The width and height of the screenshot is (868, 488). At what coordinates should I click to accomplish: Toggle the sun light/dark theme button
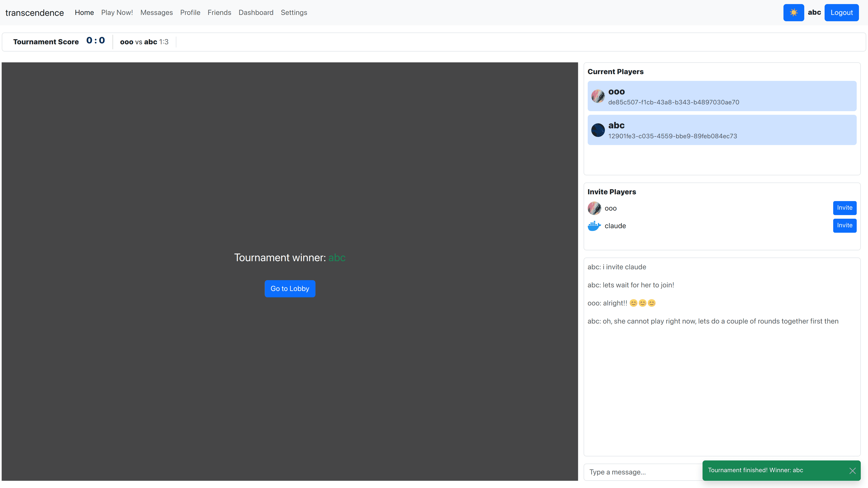tap(793, 12)
